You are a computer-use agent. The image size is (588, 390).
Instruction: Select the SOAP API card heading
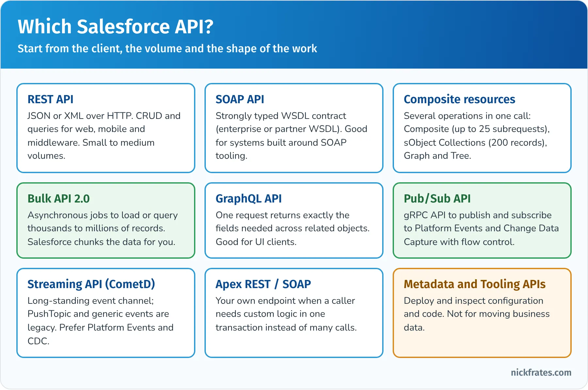[240, 99]
